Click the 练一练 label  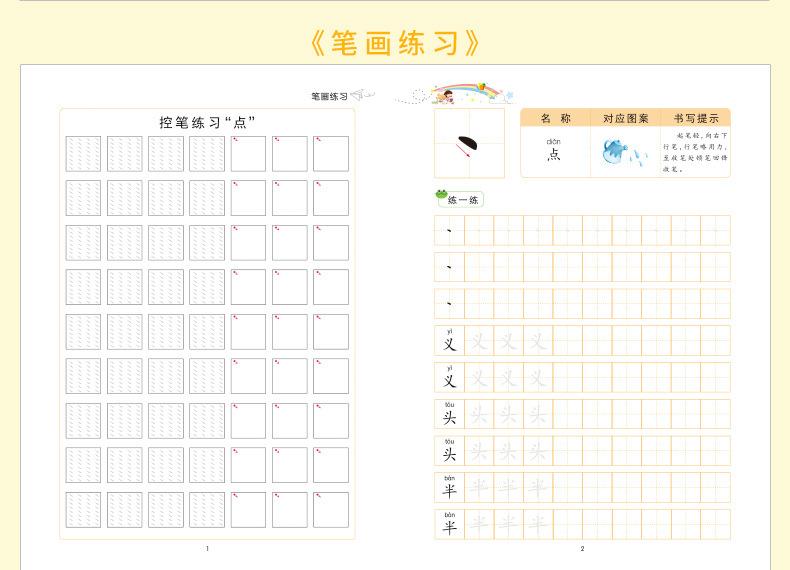pos(466,200)
